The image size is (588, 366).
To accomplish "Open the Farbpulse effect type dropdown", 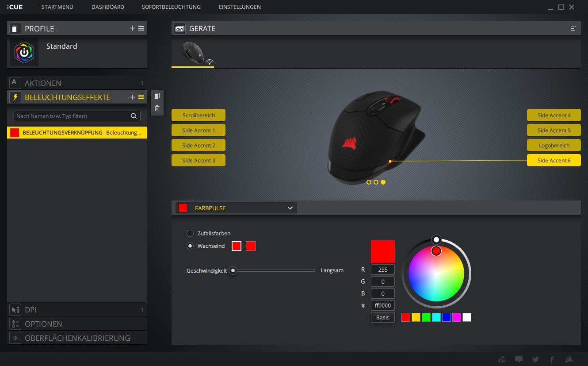I will click(236, 208).
